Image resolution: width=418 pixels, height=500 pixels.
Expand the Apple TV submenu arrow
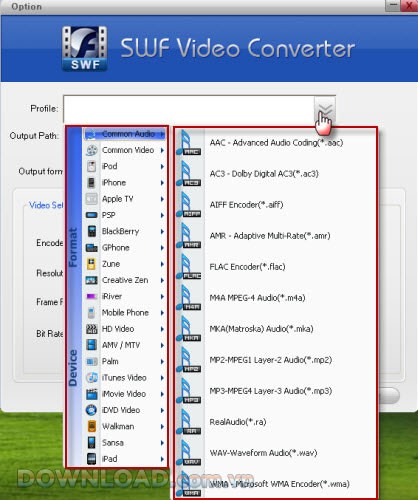[x=162, y=199]
